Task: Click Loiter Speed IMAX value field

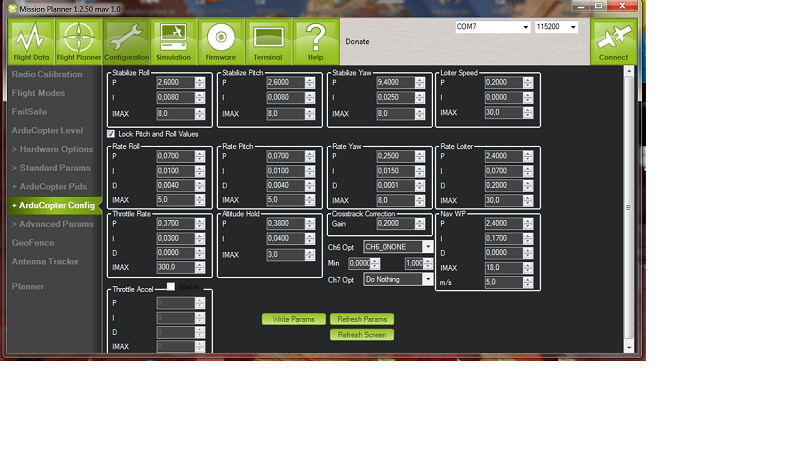Action: [504, 112]
